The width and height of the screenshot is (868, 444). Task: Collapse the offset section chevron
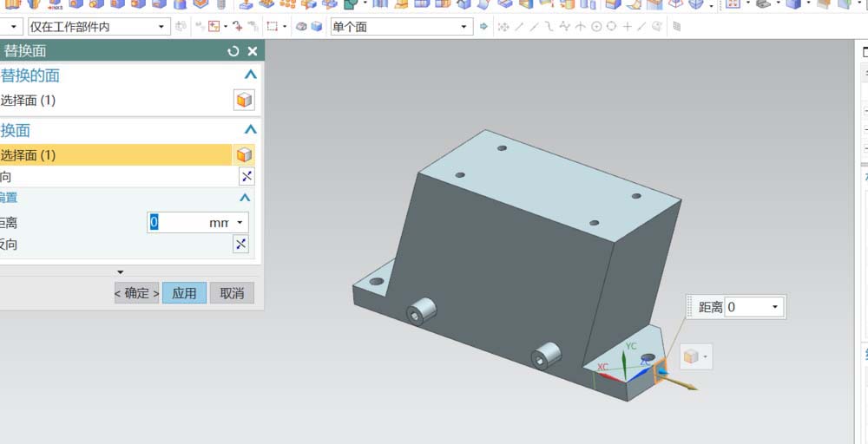coord(245,198)
